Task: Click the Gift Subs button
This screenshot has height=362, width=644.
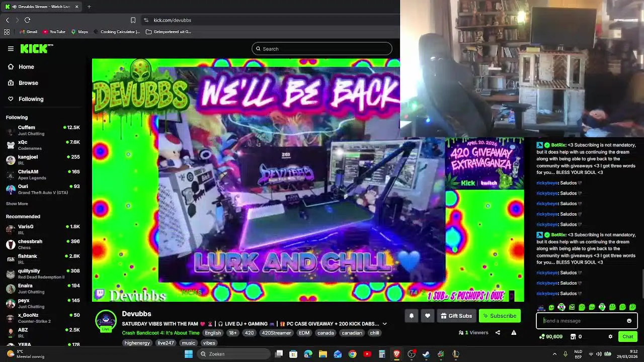Action: pyautogui.click(x=456, y=316)
